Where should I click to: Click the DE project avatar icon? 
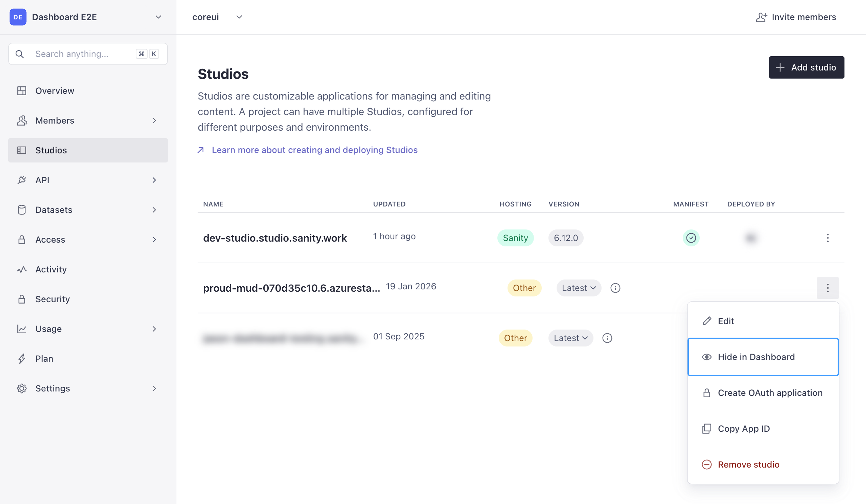18,17
